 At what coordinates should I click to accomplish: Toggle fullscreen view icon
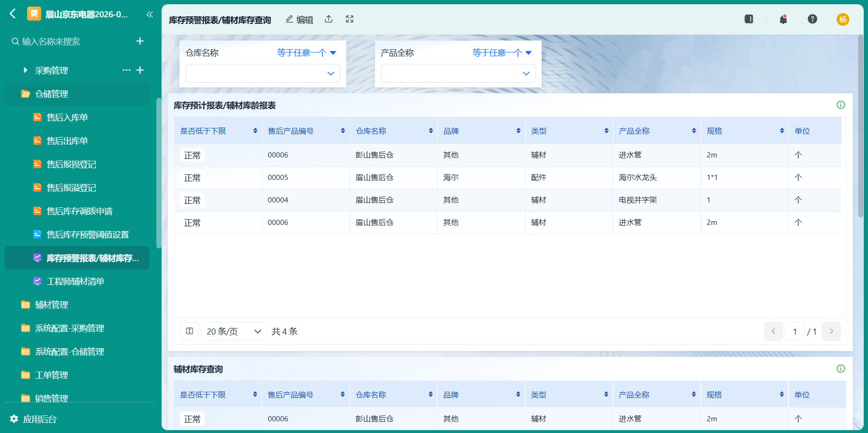(350, 19)
